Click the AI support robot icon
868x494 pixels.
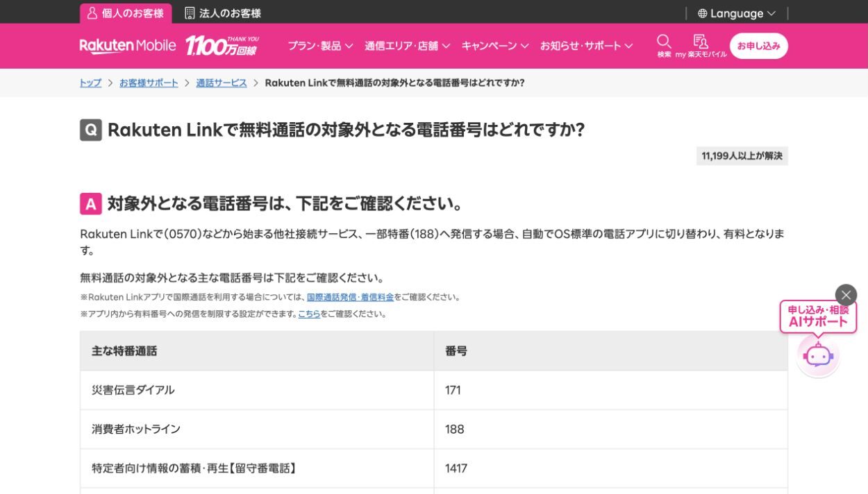tap(818, 356)
